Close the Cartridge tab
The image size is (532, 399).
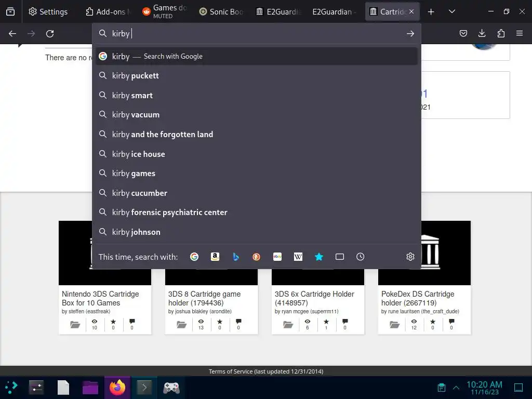coord(411,11)
